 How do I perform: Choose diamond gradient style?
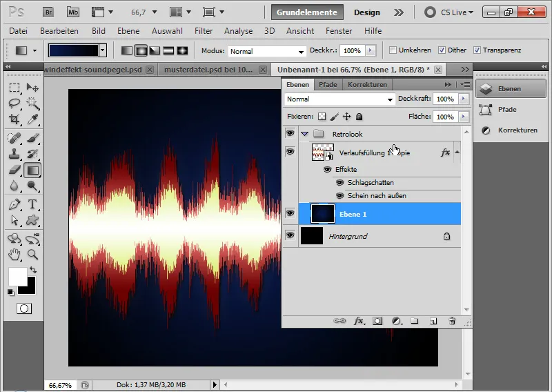point(182,50)
